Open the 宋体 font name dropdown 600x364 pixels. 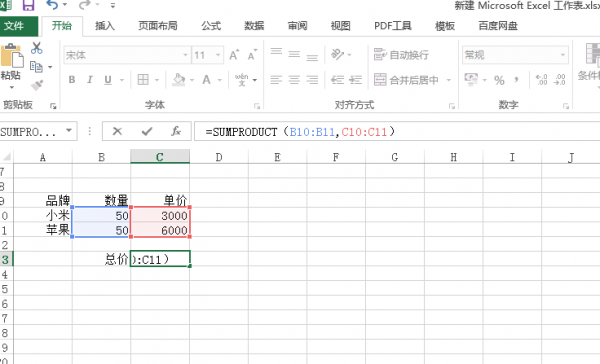pyautogui.click(x=185, y=55)
